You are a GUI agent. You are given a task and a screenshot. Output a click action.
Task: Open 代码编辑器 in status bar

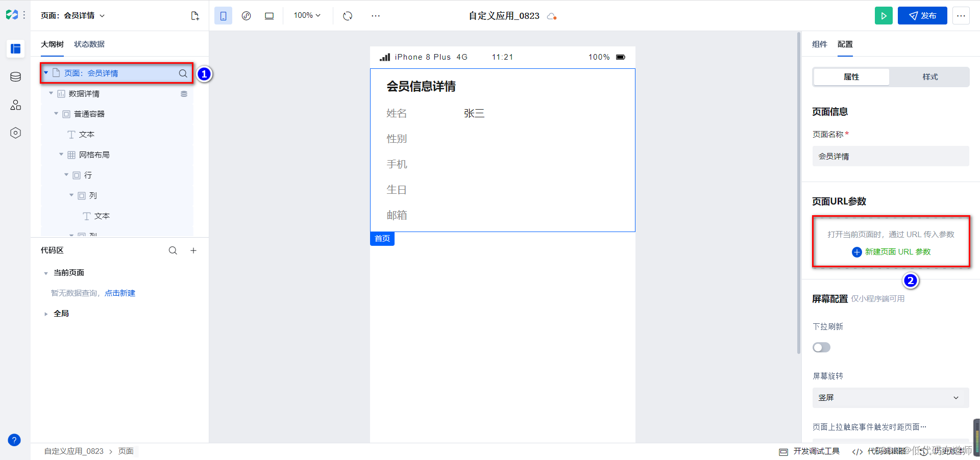879,451
